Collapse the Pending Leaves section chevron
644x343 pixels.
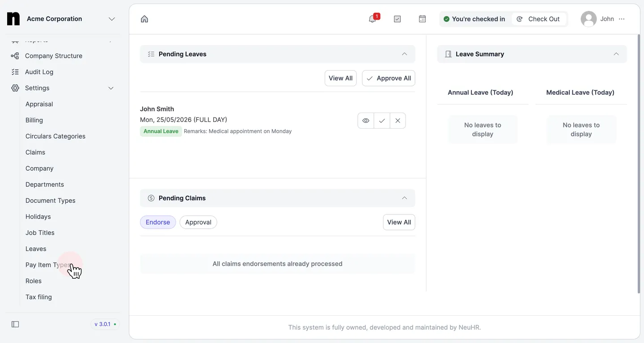(x=404, y=54)
